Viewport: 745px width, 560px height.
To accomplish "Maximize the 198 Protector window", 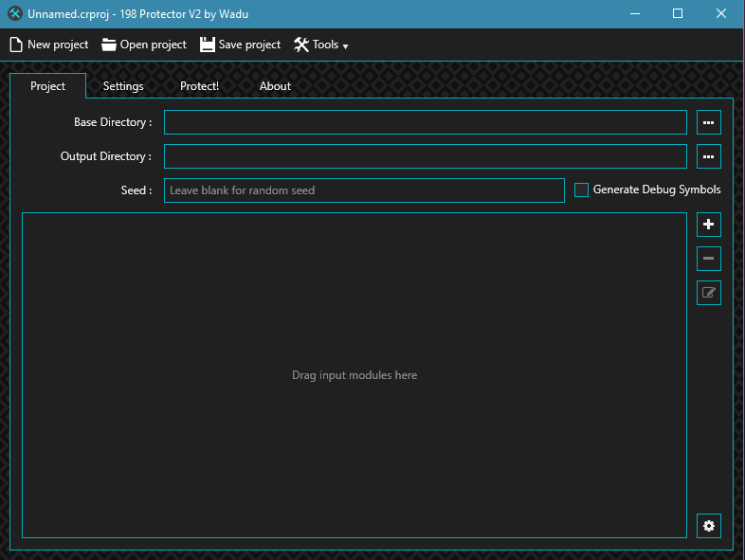I will click(678, 14).
